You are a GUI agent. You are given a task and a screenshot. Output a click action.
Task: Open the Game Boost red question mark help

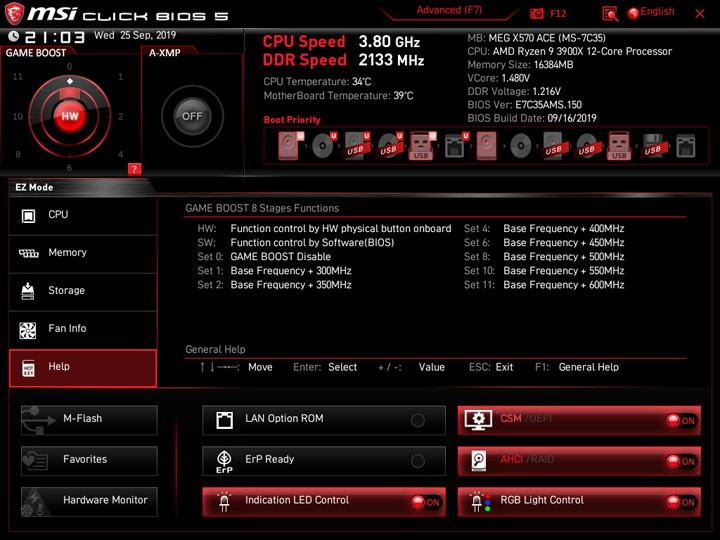click(x=134, y=169)
